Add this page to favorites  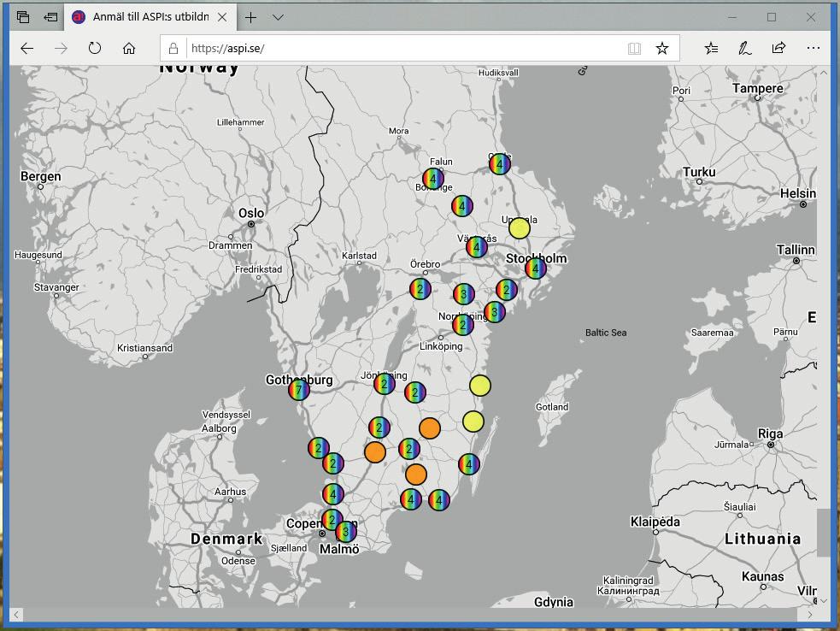[662, 48]
